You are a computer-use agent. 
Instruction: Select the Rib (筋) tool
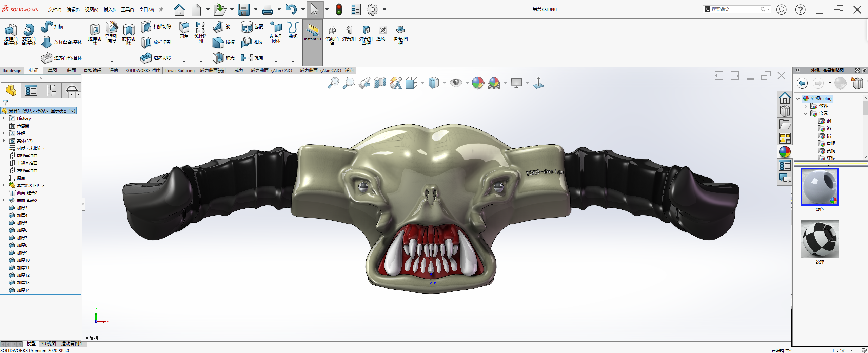click(222, 26)
